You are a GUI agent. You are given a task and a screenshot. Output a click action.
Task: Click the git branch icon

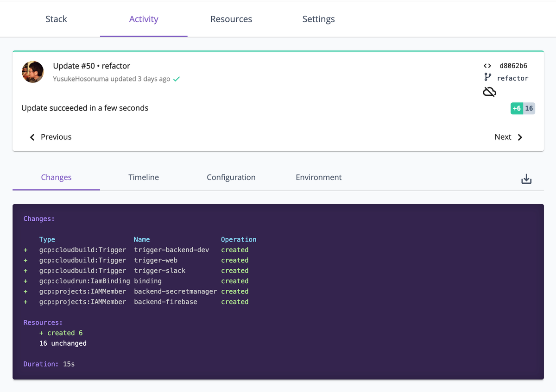coord(487,77)
